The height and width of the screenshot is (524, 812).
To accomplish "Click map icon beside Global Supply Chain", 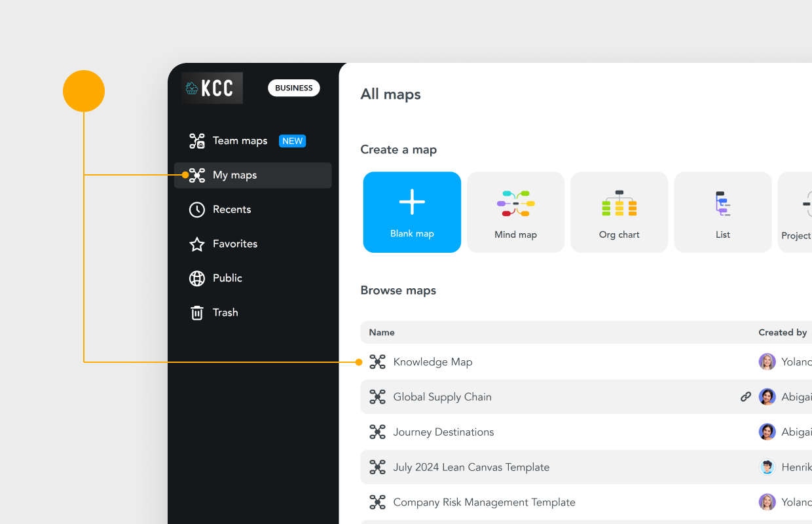I will pos(377,397).
